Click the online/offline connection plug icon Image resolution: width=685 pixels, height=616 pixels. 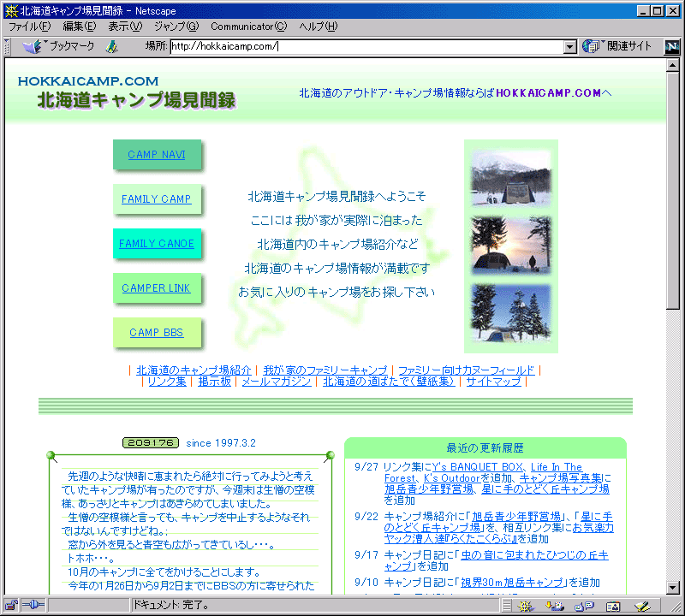point(33,605)
